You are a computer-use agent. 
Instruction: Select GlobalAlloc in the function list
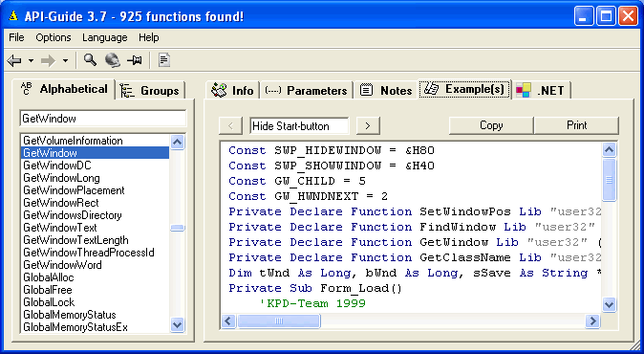pos(95,277)
